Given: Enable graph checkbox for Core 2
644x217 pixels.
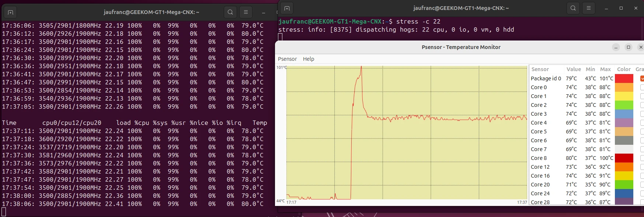Looking at the screenshot, I should 642,105.
